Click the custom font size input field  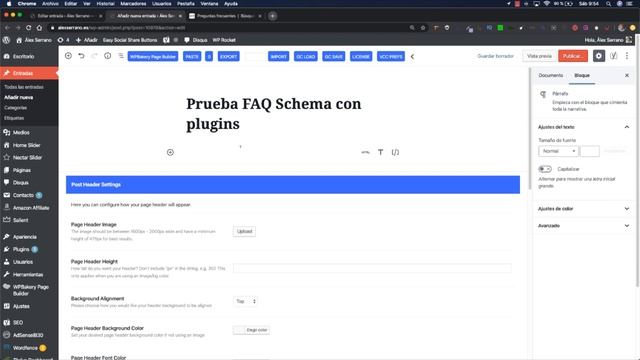click(x=590, y=151)
